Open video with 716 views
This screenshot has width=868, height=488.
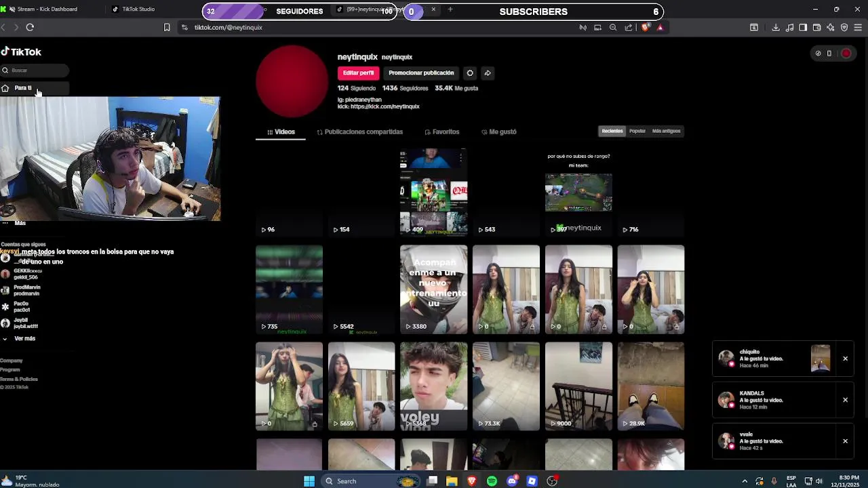pos(651,192)
